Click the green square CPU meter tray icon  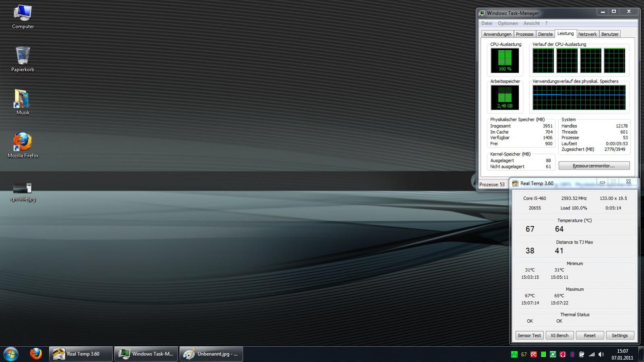click(x=543, y=354)
